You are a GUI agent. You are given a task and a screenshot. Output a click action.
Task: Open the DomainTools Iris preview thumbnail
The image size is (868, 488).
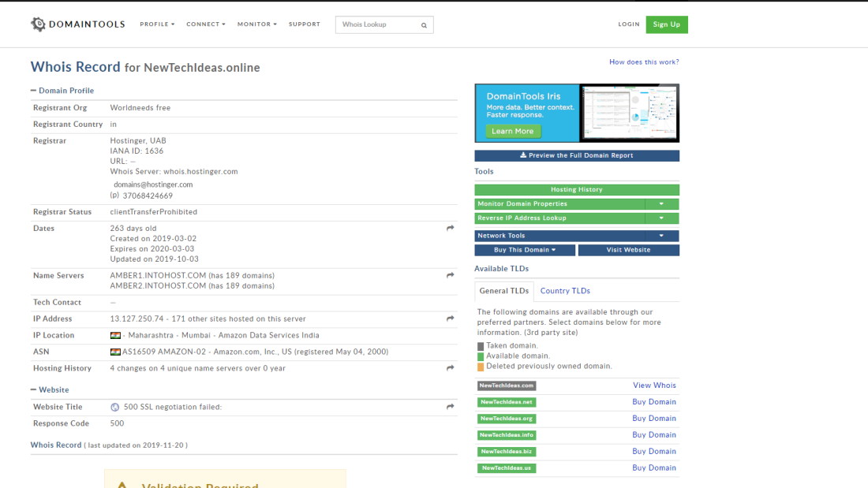pyautogui.click(x=629, y=113)
